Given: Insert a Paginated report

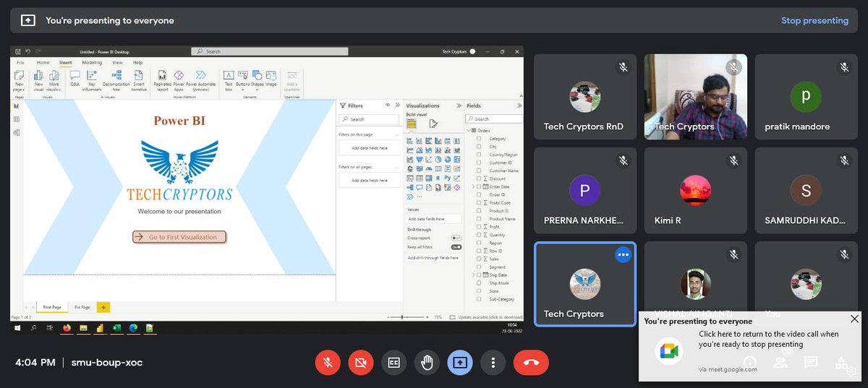Looking at the screenshot, I should [x=162, y=80].
